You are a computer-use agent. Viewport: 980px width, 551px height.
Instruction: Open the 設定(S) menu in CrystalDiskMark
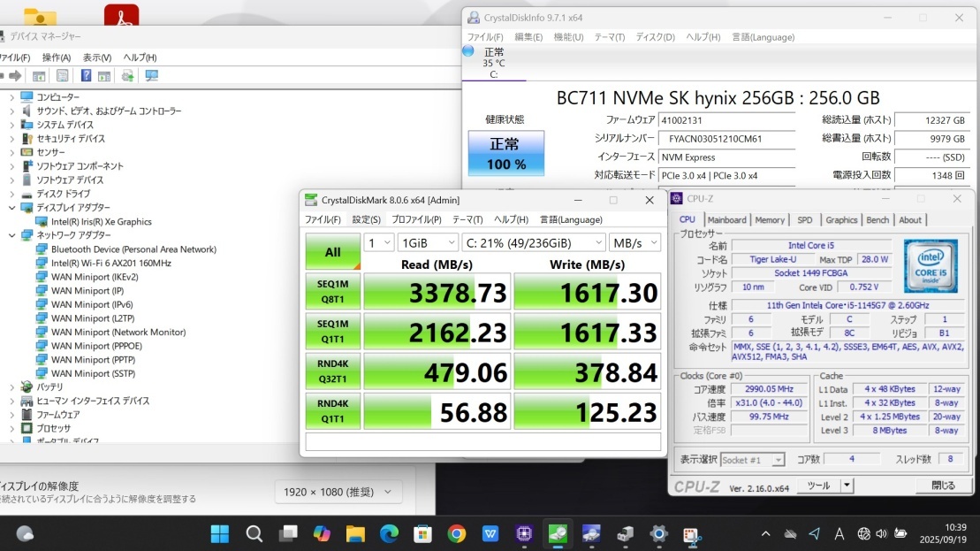pyautogui.click(x=366, y=219)
